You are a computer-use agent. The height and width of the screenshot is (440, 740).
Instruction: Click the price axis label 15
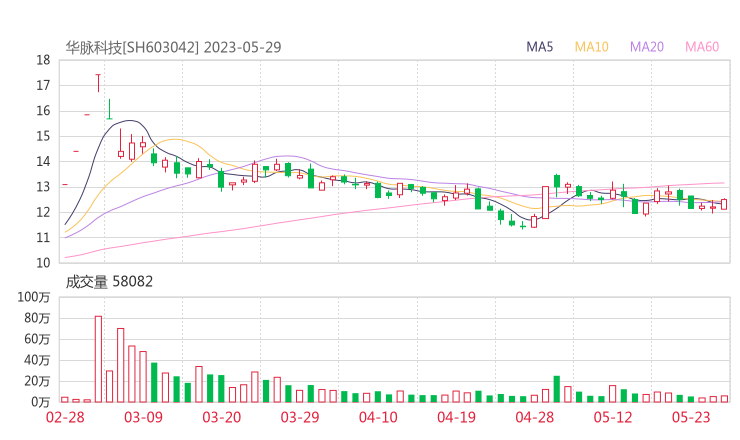click(x=43, y=136)
